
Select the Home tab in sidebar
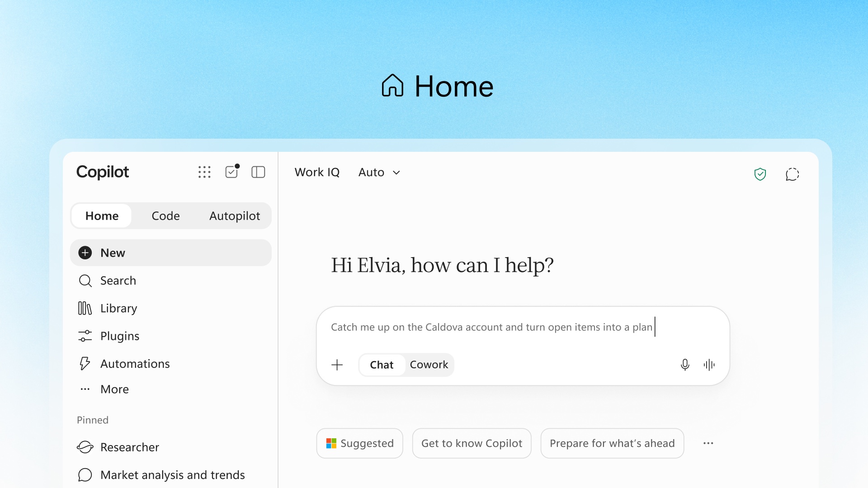coord(102,216)
